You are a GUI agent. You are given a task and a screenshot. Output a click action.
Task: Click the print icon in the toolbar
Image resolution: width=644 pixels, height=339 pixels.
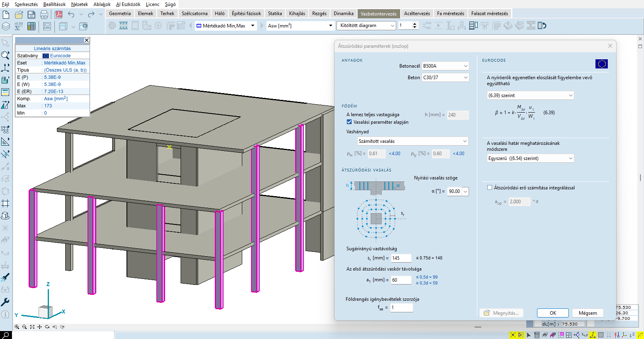click(44, 15)
